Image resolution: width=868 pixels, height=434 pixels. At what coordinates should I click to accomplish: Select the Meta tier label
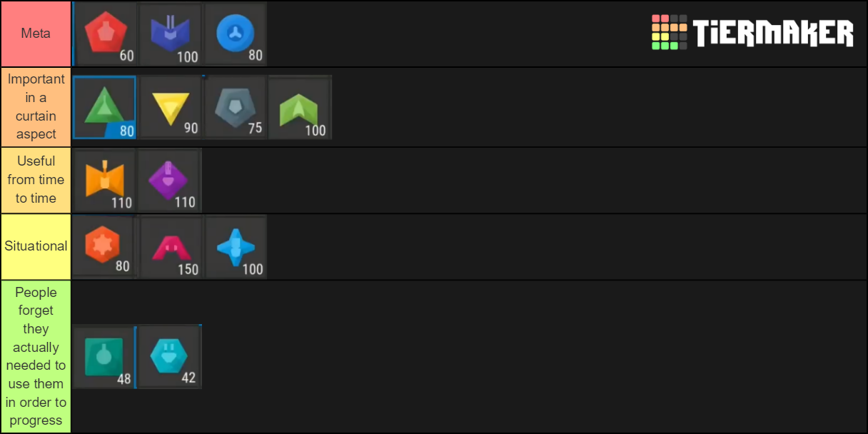[35, 32]
